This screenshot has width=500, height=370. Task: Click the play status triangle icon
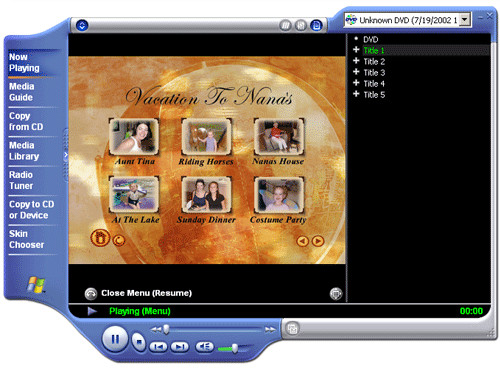92,311
